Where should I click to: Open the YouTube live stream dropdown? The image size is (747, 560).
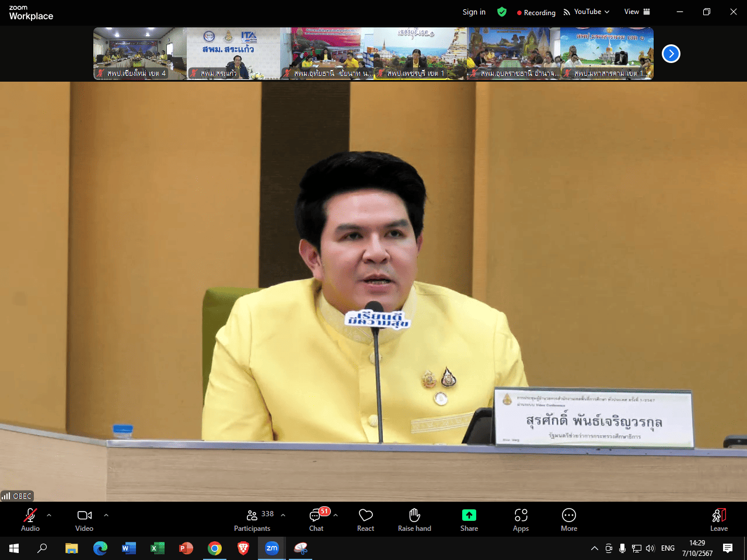pos(587,12)
